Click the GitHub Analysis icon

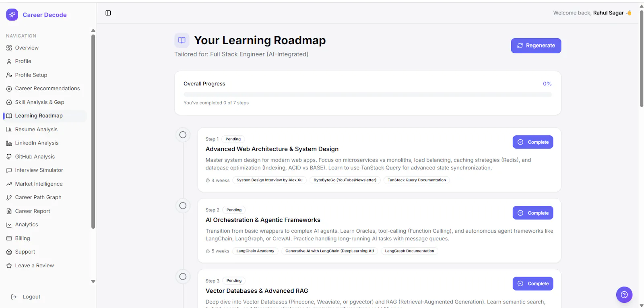click(9, 157)
